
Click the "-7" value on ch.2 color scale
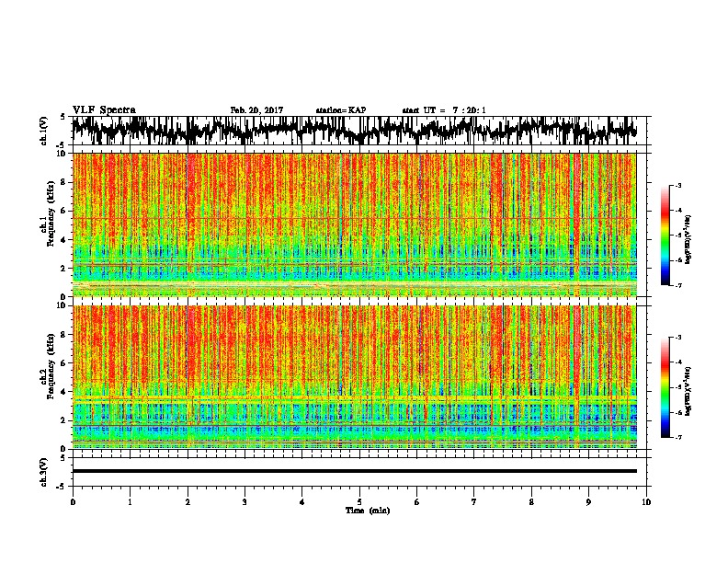pyautogui.click(x=677, y=438)
